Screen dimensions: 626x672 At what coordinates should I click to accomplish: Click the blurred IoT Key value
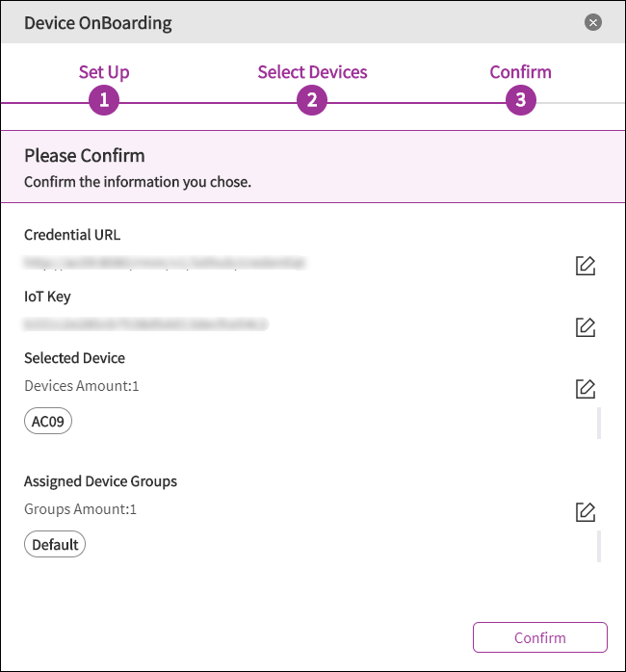click(144, 324)
